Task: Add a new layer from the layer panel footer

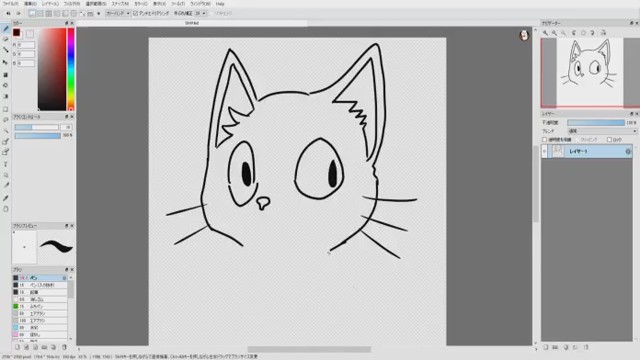Action: pyautogui.click(x=546, y=347)
